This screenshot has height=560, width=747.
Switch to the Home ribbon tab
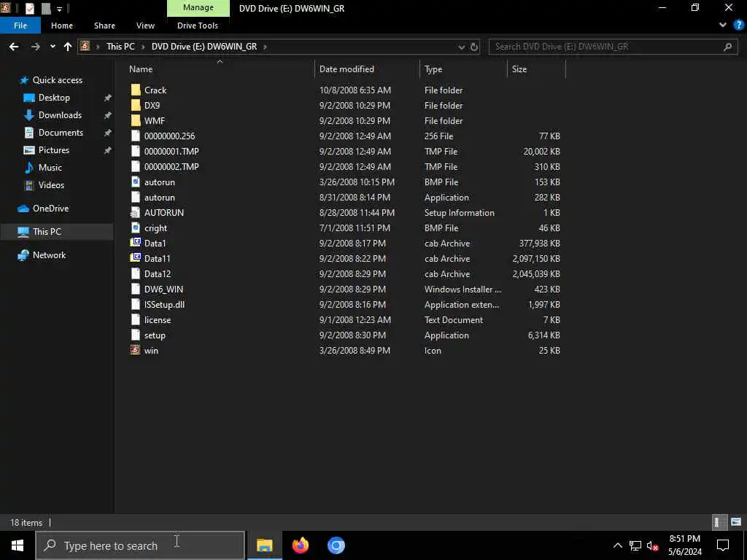tap(62, 26)
